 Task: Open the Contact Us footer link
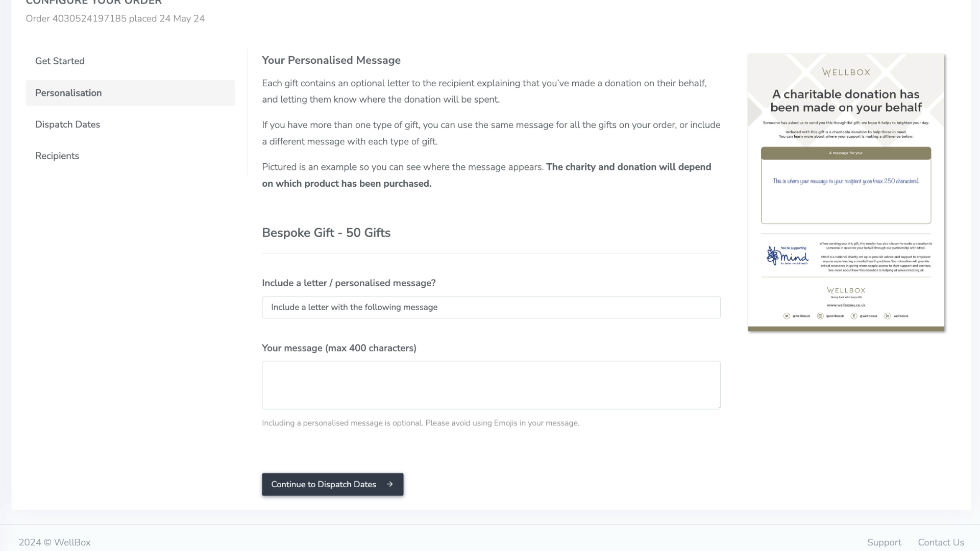coord(941,542)
